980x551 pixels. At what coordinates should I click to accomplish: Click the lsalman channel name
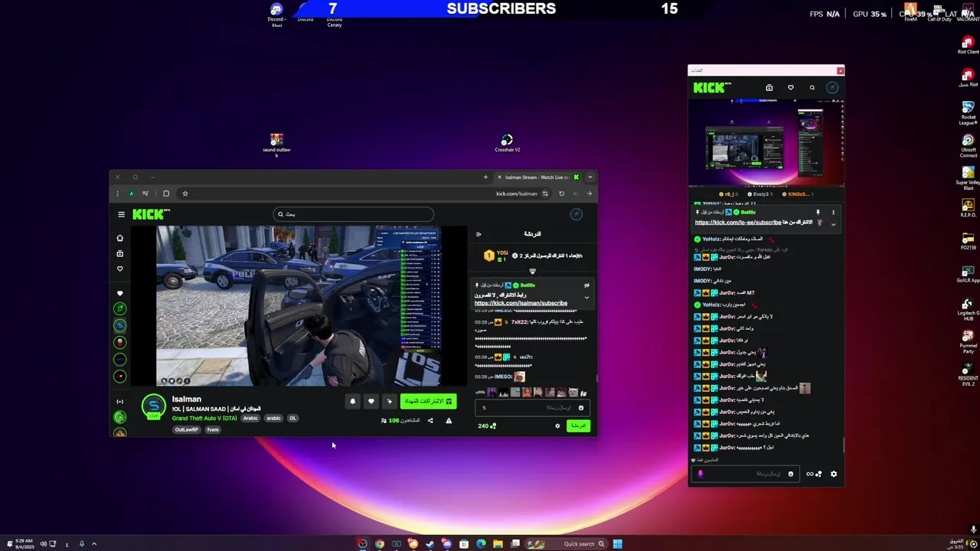click(187, 399)
